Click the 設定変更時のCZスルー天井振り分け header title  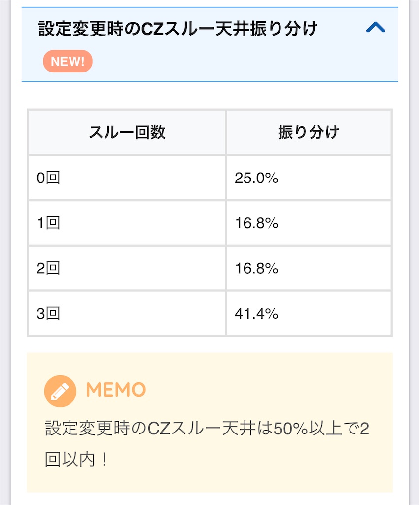pyautogui.click(x=178, y=28)
